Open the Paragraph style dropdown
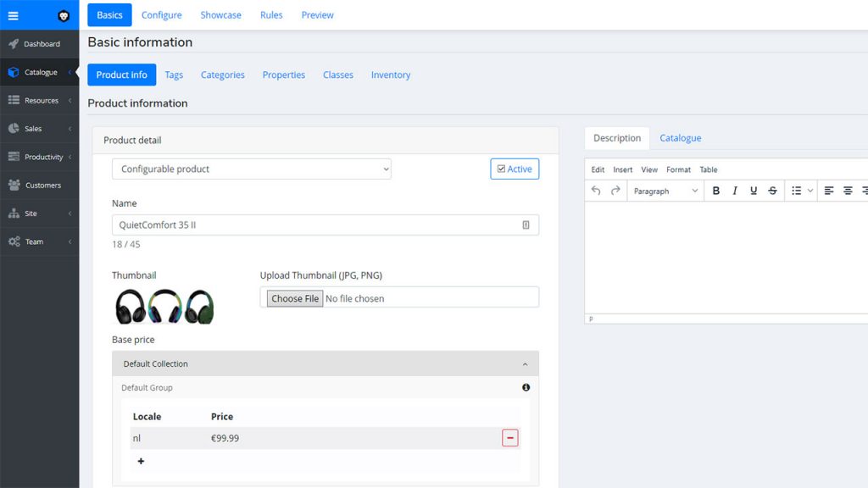The width and height of the screenshot is (868, 488). [665, 191]
